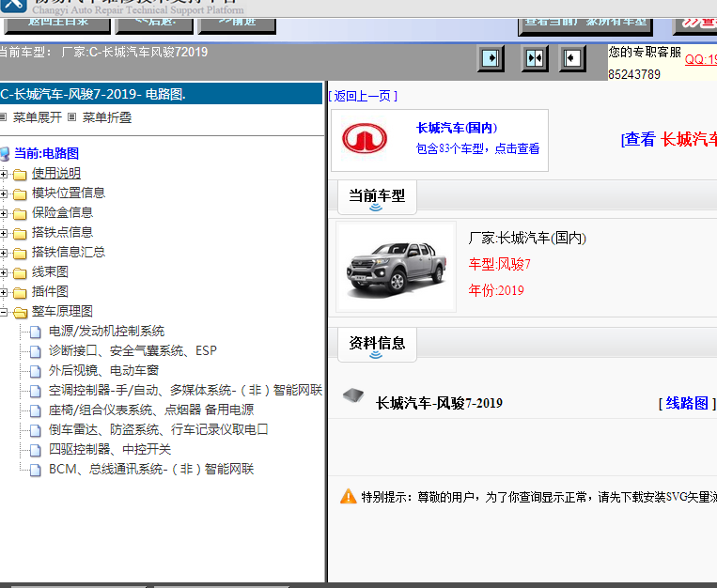Click 菜单折叠 text
Viewport: 717px width, 588px height.
coord(107,117)
